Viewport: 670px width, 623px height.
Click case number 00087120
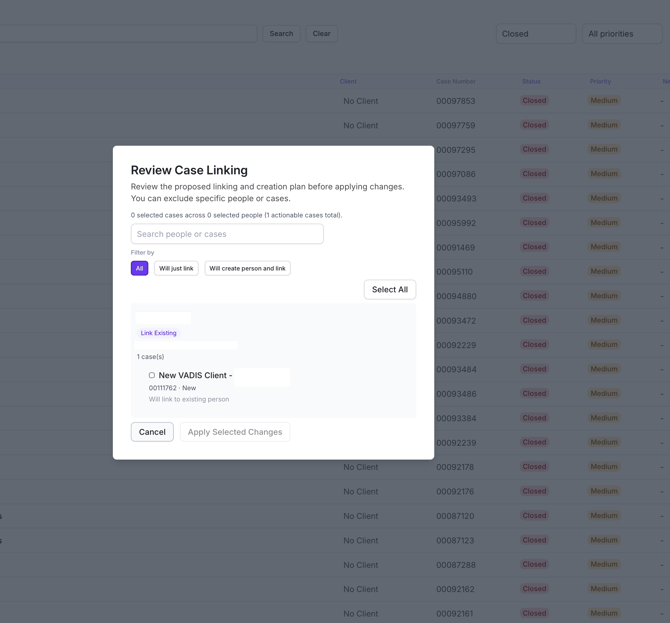click(455, 516)
